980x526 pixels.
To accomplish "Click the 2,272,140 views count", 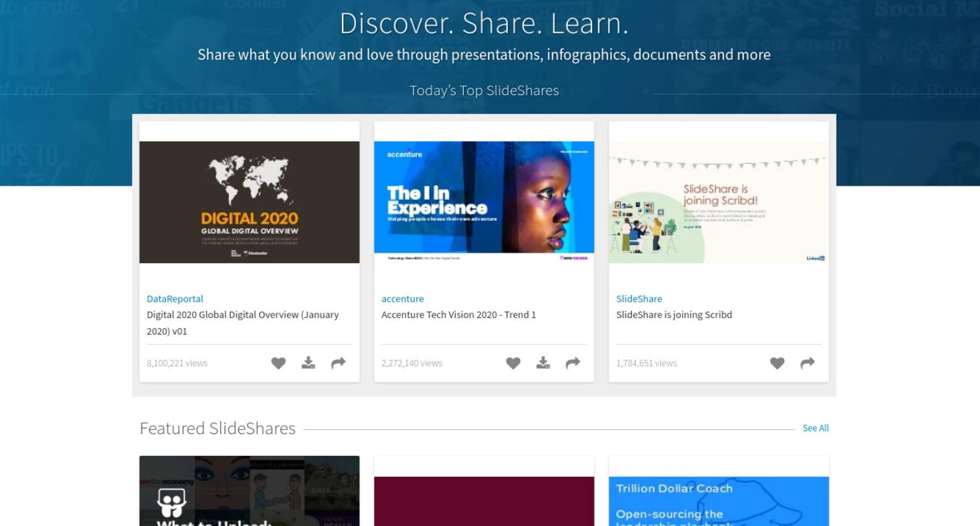I will pos(412,363).
